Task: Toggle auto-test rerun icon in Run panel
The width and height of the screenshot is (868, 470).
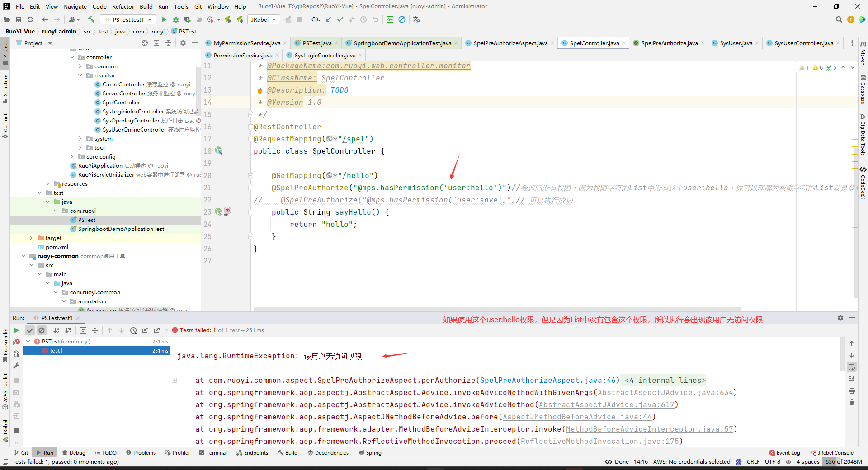Action: 17,354
